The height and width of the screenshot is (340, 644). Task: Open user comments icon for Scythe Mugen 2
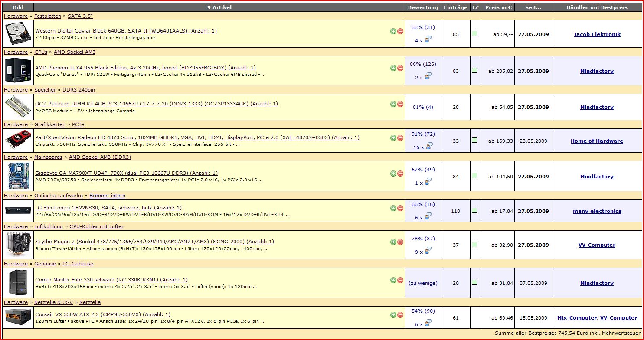point(428,251)
